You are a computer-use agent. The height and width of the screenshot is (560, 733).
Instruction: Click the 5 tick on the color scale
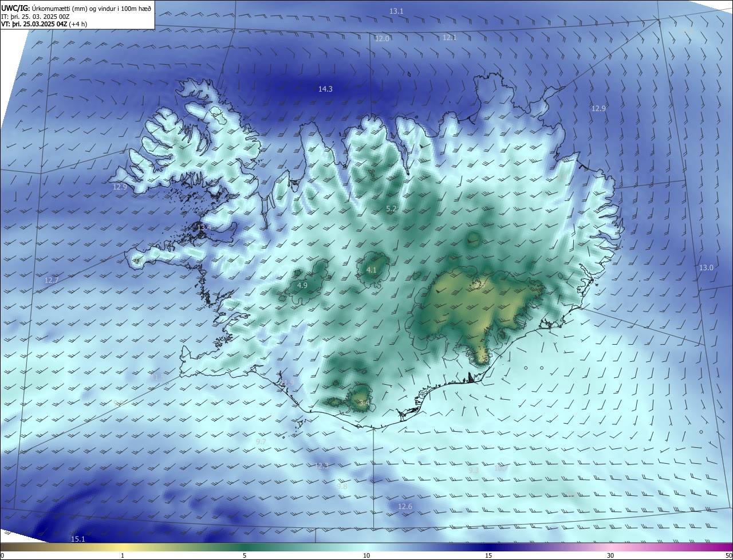coord(245,555)
